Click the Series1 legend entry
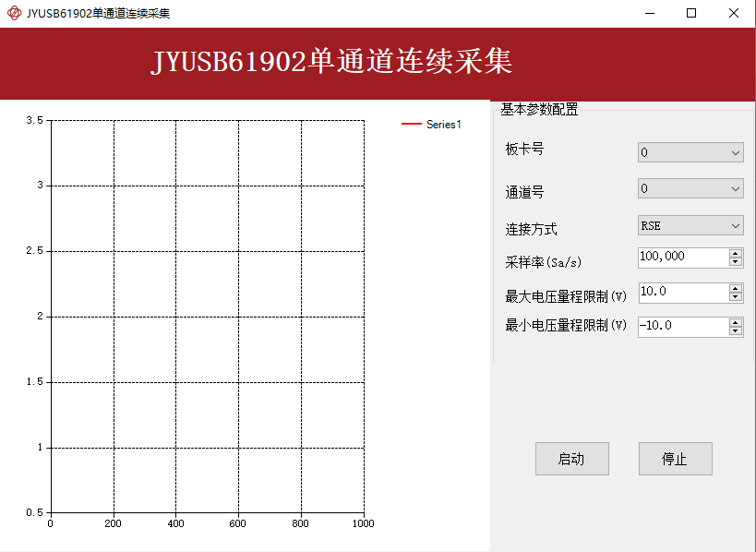Image resolution: width=756 pixels, height=552 pixels. pyautogui.click(x=443, y=125)
